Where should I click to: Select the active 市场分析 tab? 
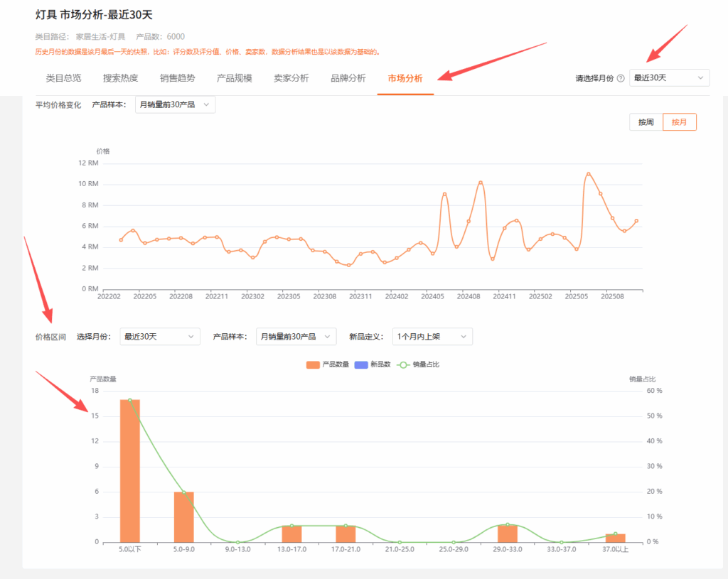point(405,78)
